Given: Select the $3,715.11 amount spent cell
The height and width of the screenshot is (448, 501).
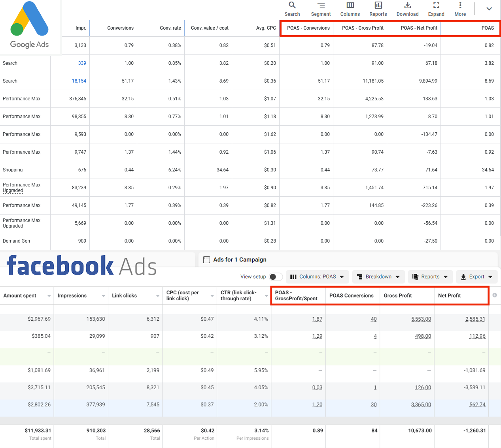Looking at the screenshot, I should coord(39,388).
